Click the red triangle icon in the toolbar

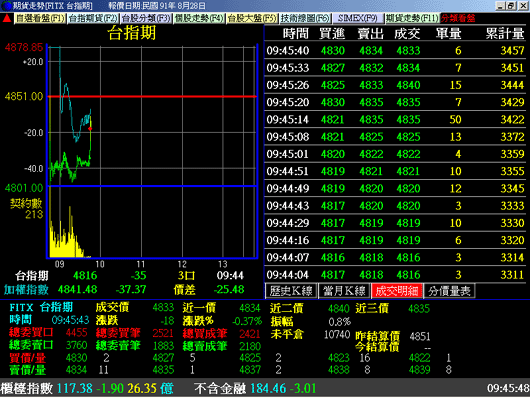tap(6, 19)
